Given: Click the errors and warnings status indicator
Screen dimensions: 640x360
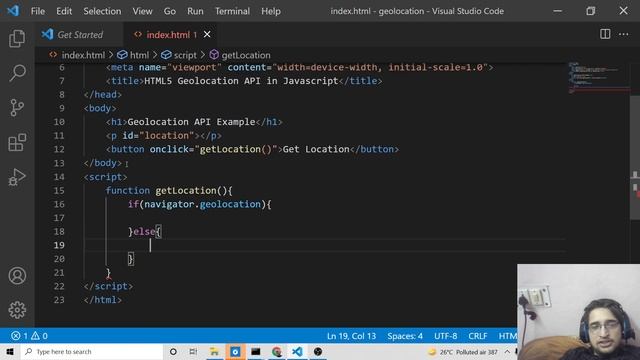Looking at the screenshot, I should (x=29, y=336).
